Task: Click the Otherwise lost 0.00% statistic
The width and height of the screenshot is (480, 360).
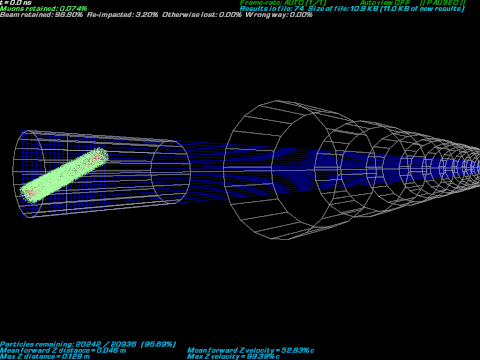Action: pyautogui.click(x=202, y=15)
